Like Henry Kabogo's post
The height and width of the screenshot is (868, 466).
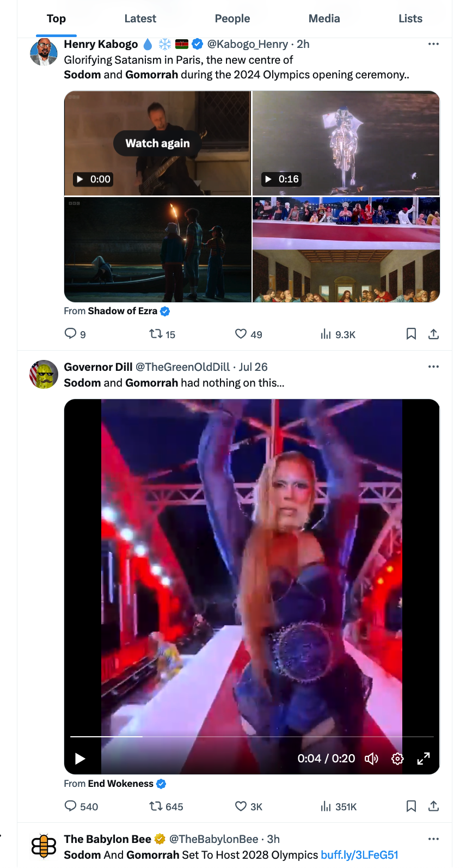[241, 334]
